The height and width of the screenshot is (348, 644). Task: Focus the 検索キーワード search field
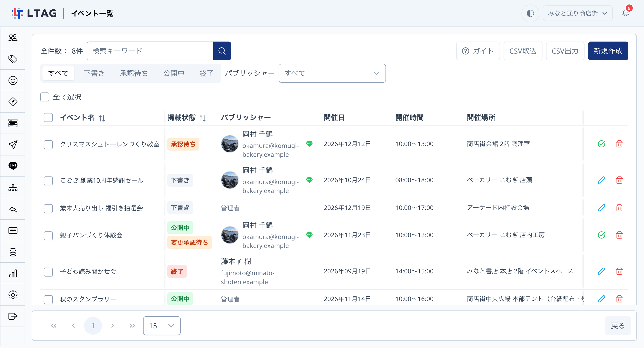(x=150, y=51)
